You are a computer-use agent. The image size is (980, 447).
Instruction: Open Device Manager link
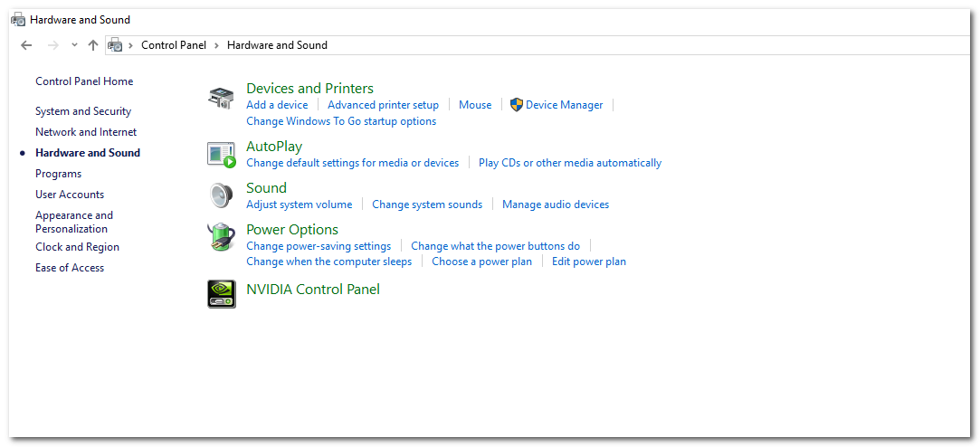click(564, 105)
